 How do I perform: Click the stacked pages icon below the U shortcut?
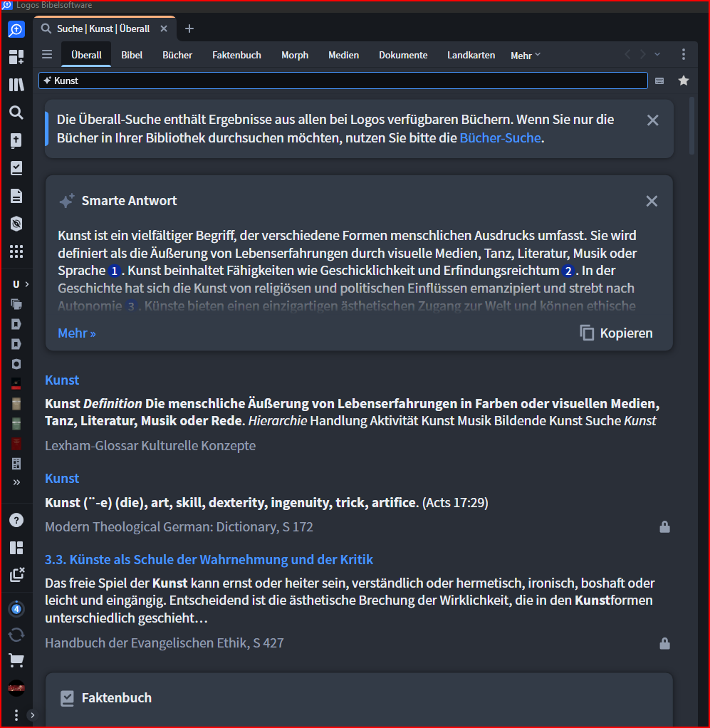pyautogui.click(x=16, y=304)
